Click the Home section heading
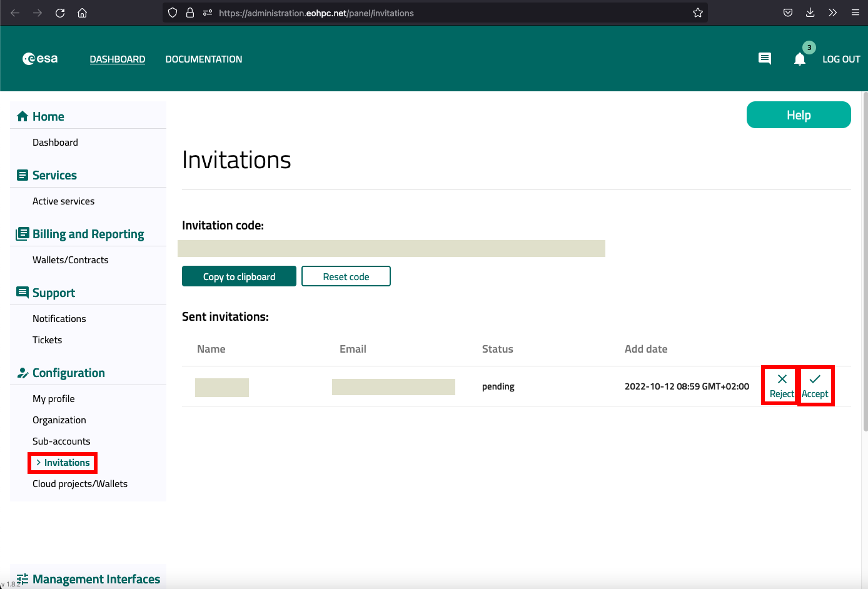 pyautogui.click(x=48, y=116)
